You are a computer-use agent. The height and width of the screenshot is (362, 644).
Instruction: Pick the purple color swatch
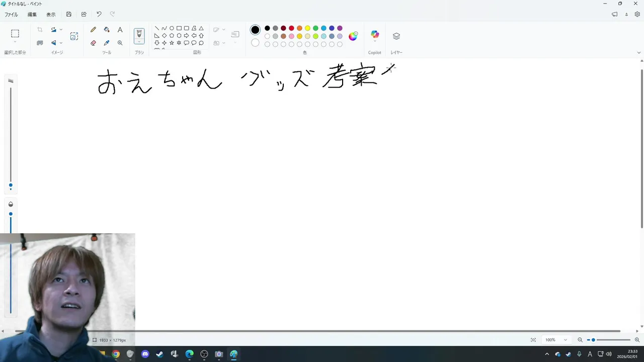[x=340, y=28]
